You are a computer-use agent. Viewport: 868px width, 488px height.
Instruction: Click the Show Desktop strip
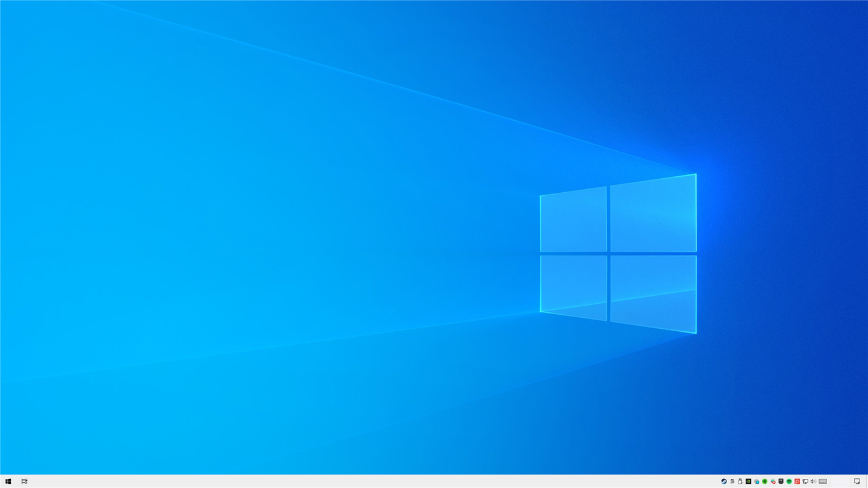pos(867,481)
